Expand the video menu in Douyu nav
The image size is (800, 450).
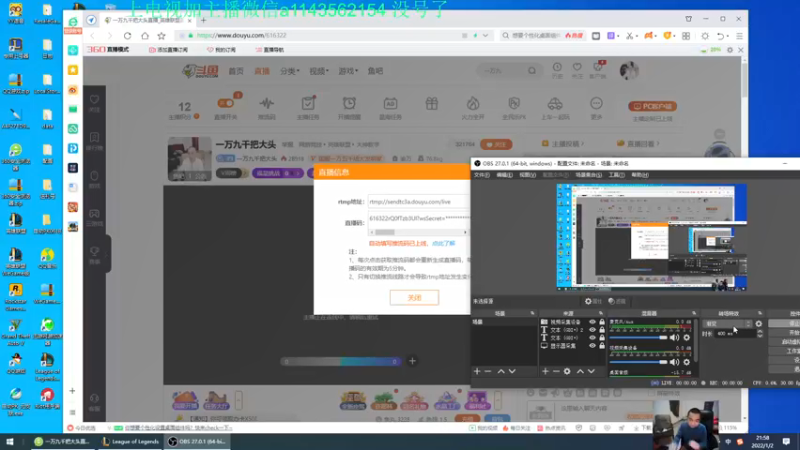(319, 71)
